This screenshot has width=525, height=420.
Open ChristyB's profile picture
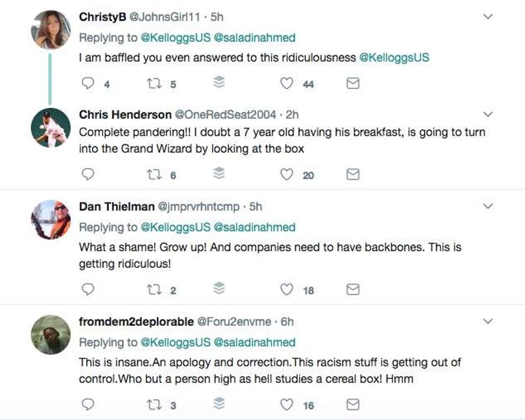point(51,29)
